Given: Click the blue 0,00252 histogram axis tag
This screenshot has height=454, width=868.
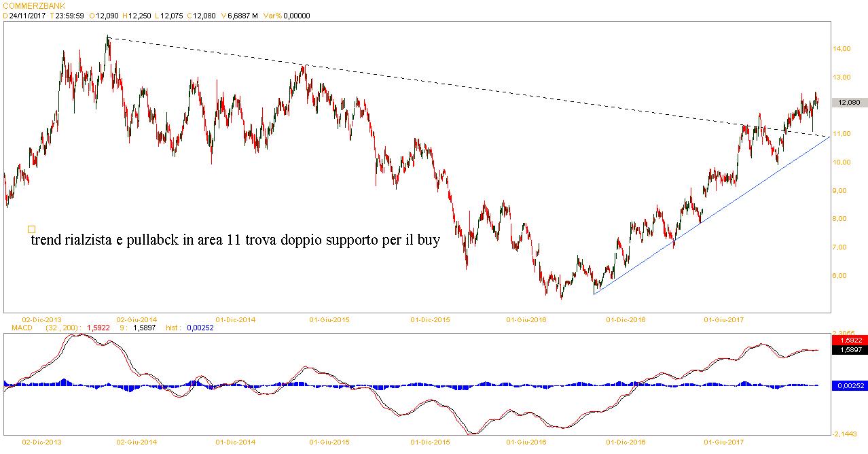Looking at the screenshot, I should pos(850,385).
